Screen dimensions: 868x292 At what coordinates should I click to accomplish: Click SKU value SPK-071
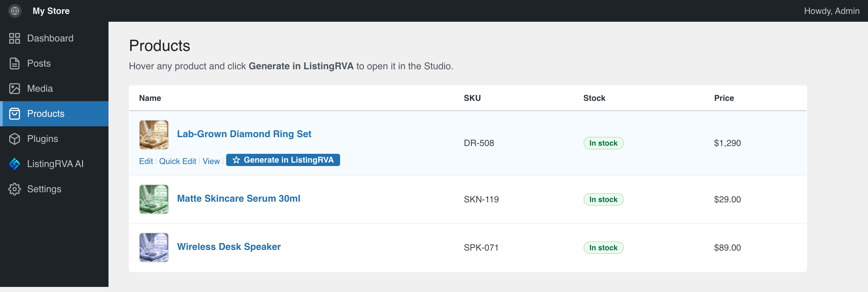(481, 248)
